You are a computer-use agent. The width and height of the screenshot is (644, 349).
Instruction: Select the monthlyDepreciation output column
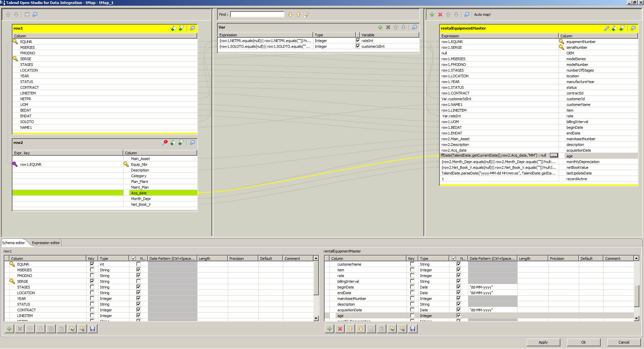583,162
